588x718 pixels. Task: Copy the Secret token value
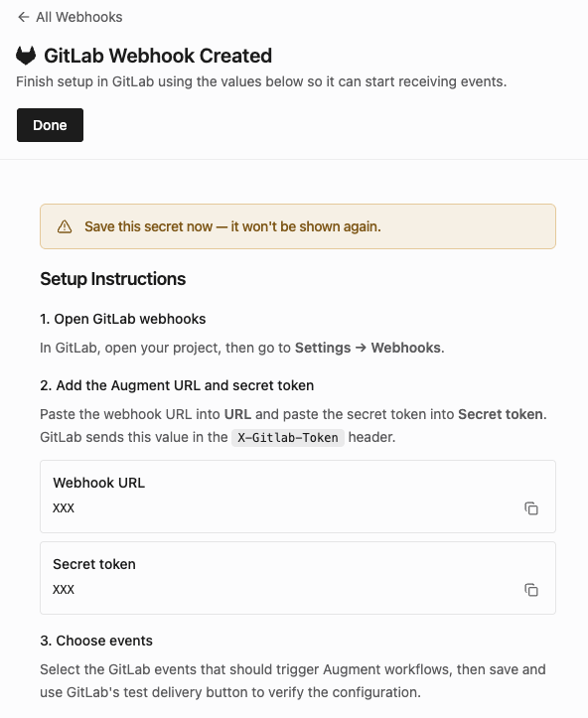tap(531, 590)
